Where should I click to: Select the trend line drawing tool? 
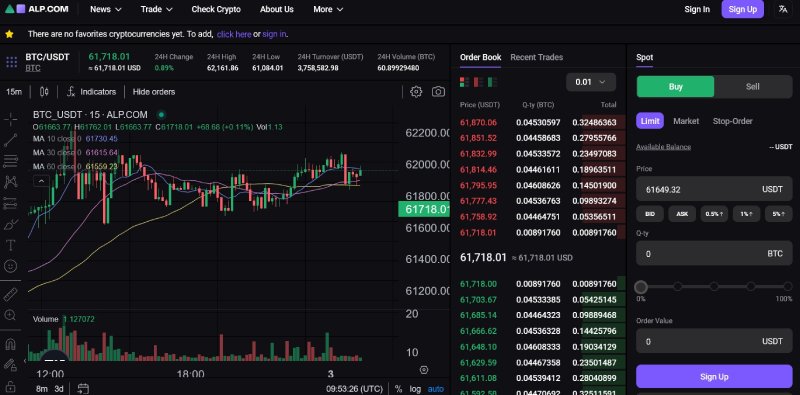11,140
